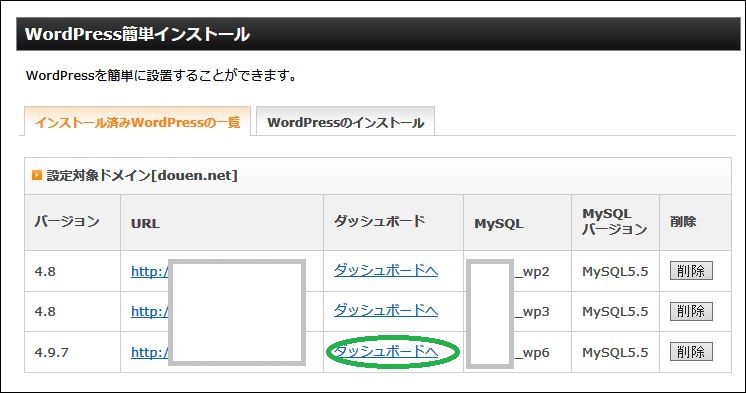Click the 削除 button in the _wp2 row
The height and width of the screenshot is (393, 746).
tap(691, 270)
